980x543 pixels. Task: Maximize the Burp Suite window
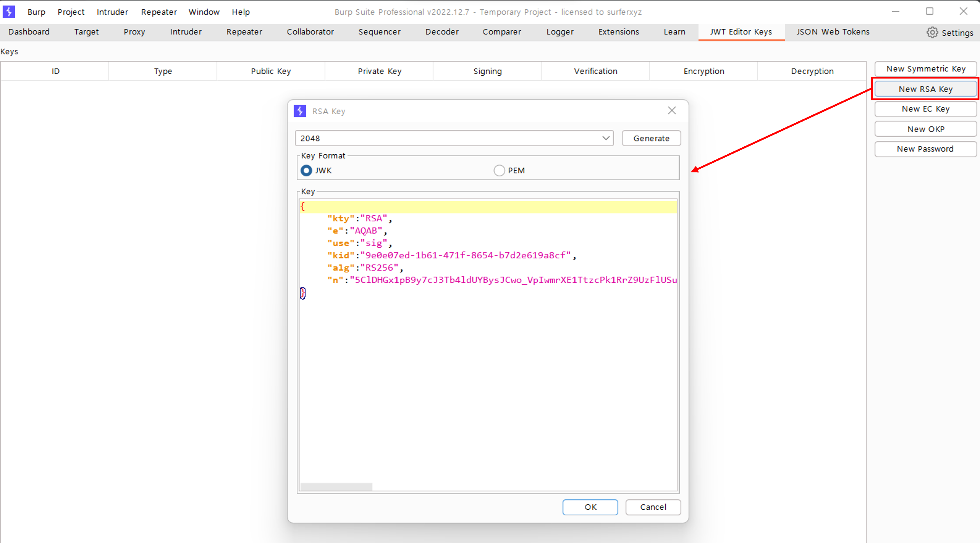point(929,11)
